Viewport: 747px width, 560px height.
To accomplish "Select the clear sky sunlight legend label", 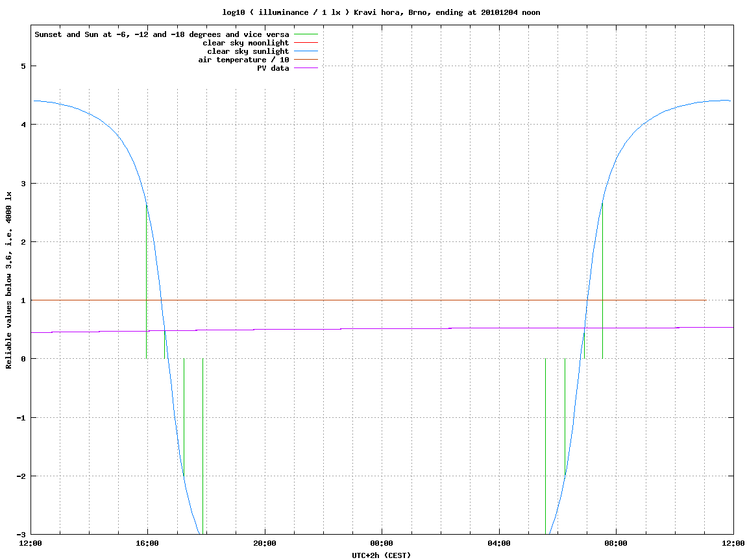I will [x=248, y=51].
